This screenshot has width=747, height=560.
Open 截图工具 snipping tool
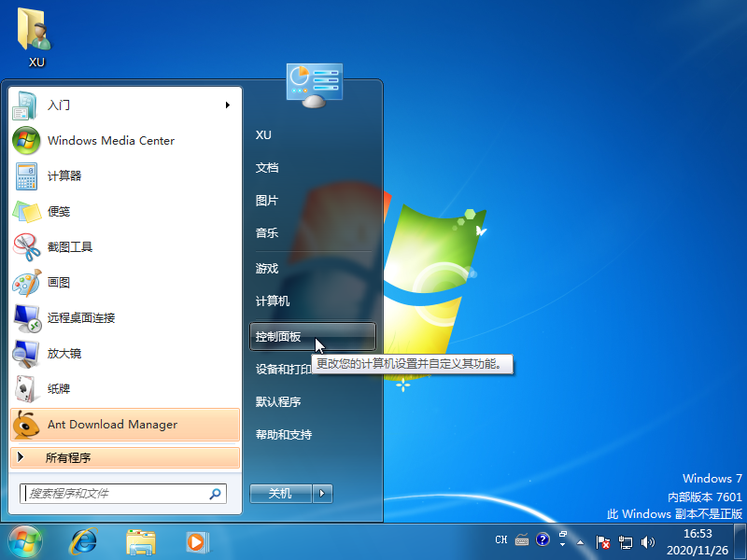tap(69, 247)
